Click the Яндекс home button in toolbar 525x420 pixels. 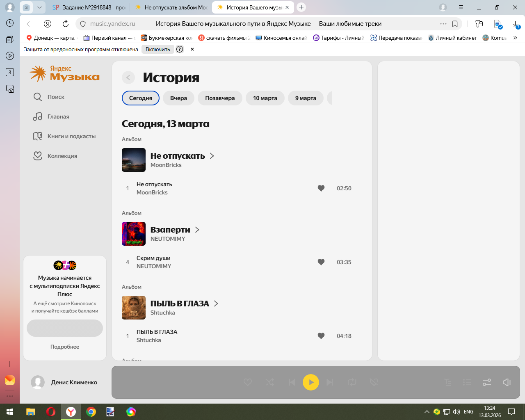coord(48,24)
